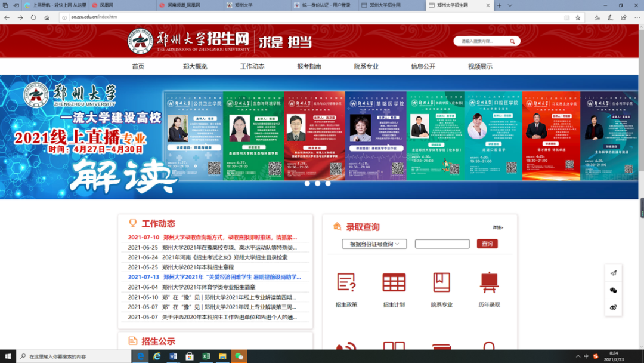Click the admission query text input field
Viewport: 644px width, 363px height.
[x=442, y=244]
